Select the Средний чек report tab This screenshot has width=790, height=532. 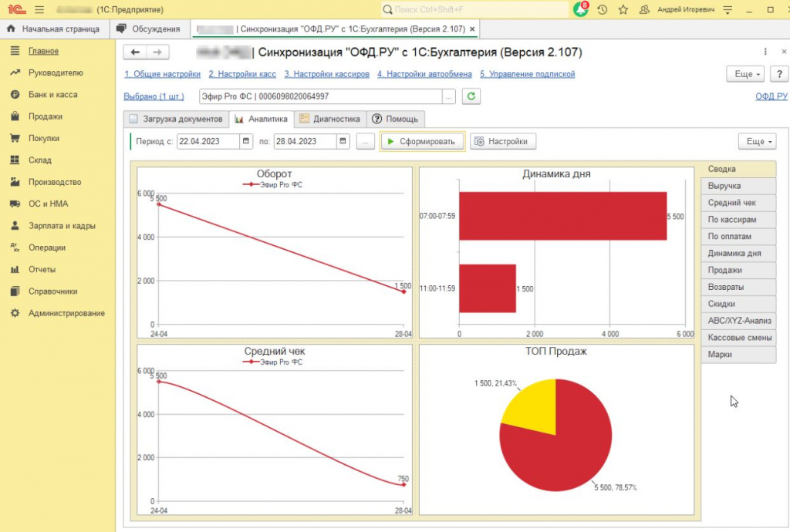738,203
